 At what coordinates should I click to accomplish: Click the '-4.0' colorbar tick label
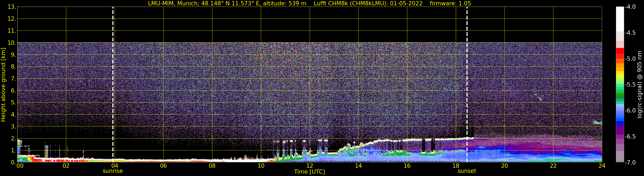(630, 7)
